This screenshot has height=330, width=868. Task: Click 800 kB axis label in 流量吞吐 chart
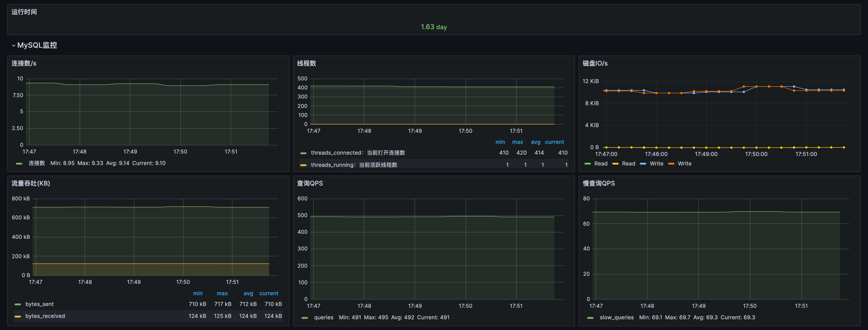pyautogui.click(x=21, y=199)
